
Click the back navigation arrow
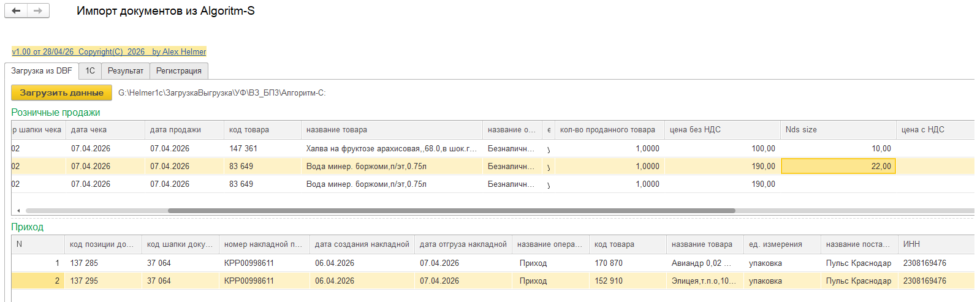tap(16, 11)
